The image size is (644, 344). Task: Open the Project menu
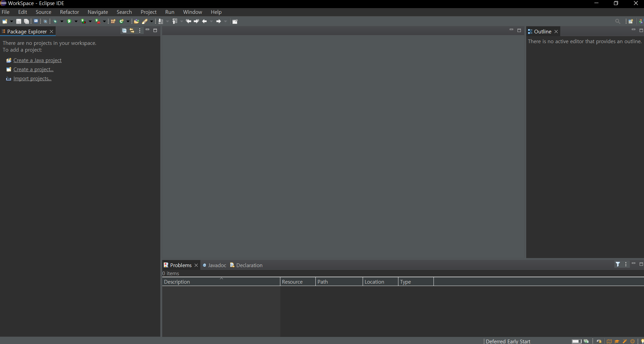[149, 12]
